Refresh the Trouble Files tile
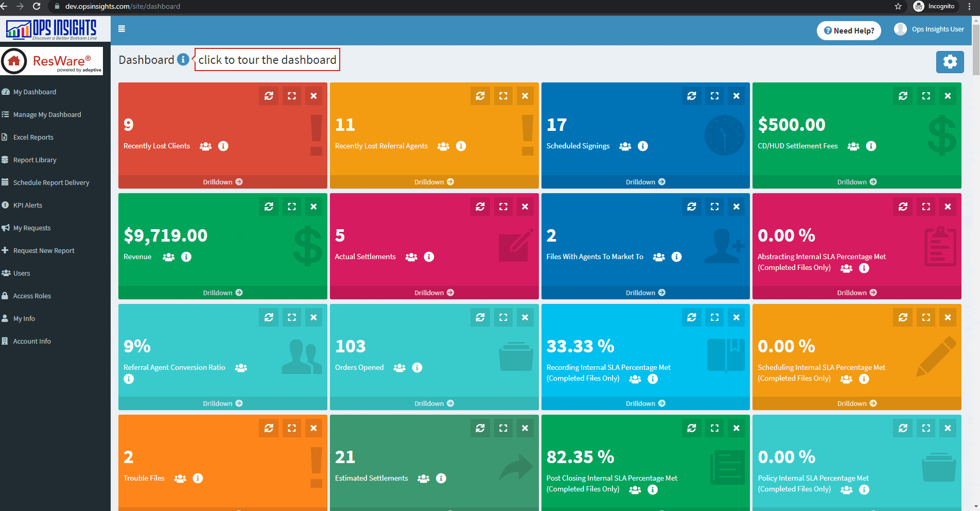The width and height of the screenshot is (980, 511). [268, 428]
